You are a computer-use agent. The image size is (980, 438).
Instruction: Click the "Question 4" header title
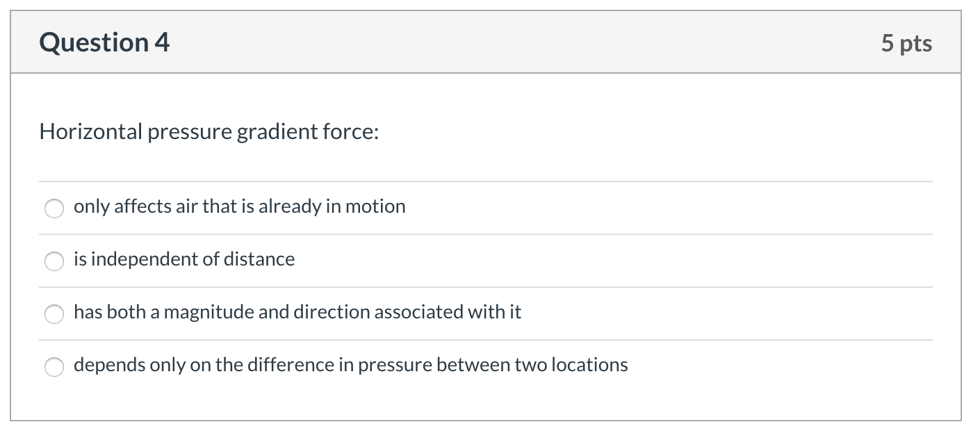click(104, 42)
